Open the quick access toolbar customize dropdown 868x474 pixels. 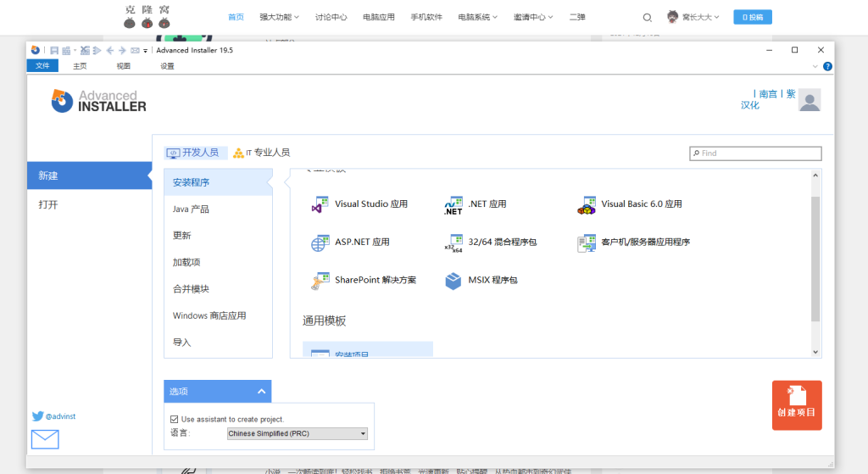pyautogui.click(x=146, y=51)
